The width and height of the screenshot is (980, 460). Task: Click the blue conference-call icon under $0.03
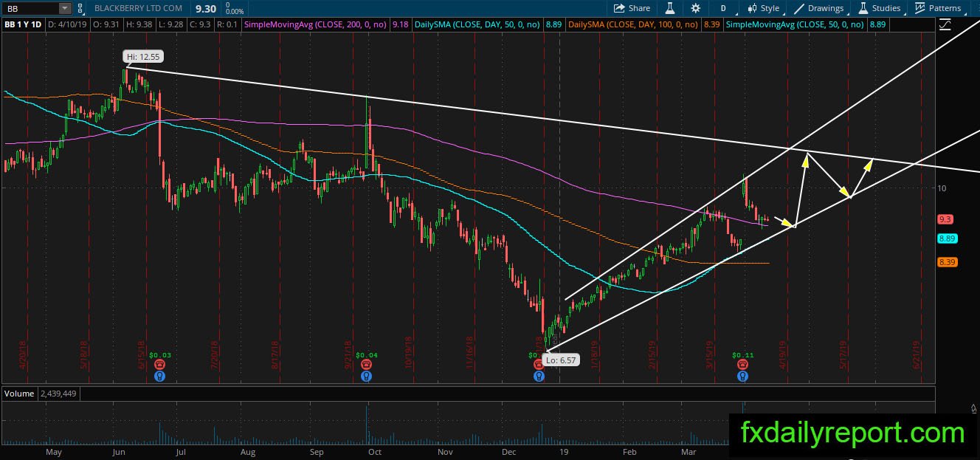(x=159, y=376)
